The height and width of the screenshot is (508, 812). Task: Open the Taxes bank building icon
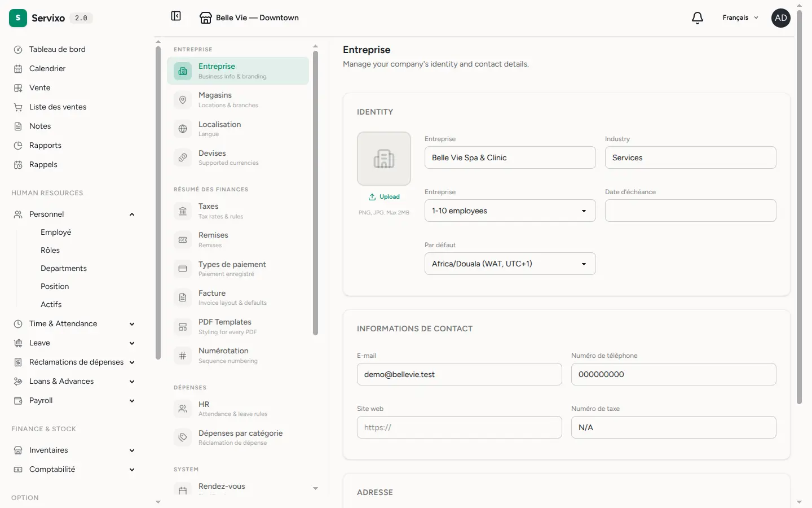tap(183, 211)
